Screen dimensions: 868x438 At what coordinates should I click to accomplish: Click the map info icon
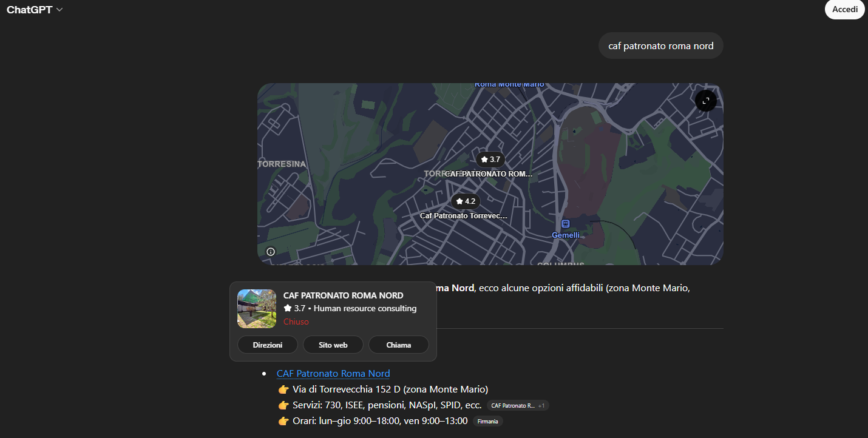click(271, 252)
